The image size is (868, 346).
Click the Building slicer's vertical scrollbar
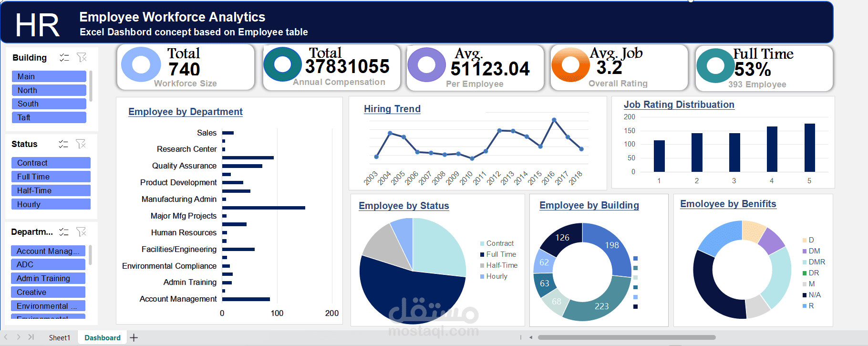tap(91, 86)
